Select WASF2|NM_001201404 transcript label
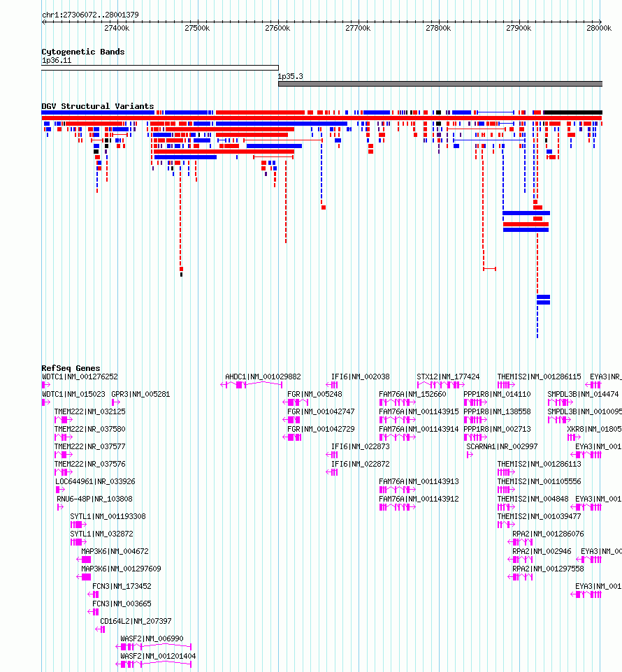 point(158,656)
